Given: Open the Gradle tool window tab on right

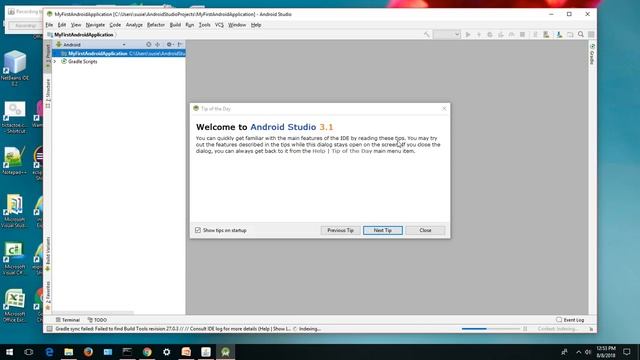Looking at the screenshot, I should (592, 54).
